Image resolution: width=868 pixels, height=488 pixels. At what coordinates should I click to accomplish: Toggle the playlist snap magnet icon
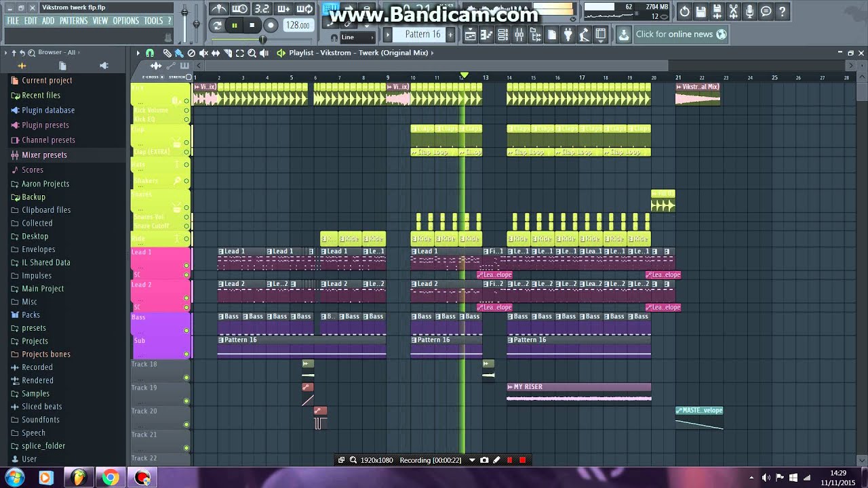pyautogui.click(x=150, y=53)
